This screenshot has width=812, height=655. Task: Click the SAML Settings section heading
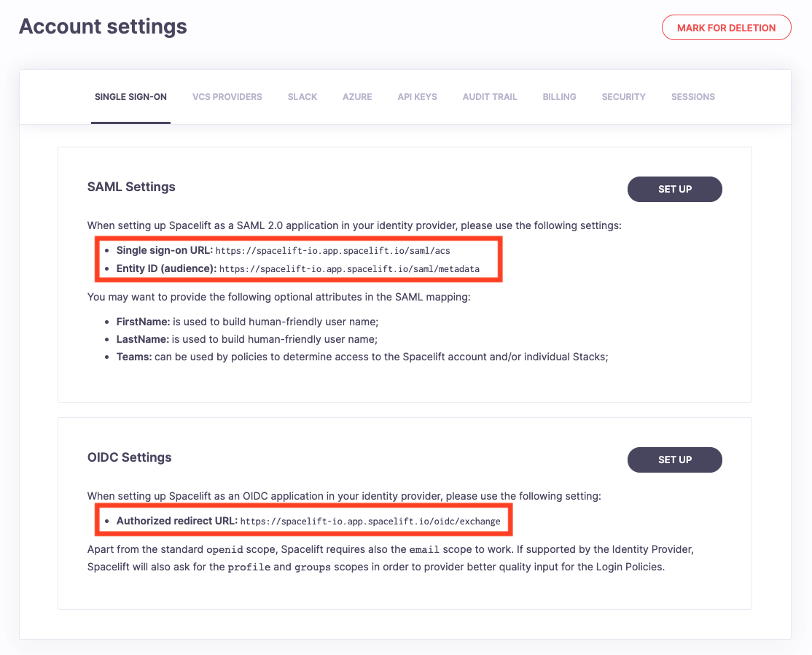click(x=131, y=187)
